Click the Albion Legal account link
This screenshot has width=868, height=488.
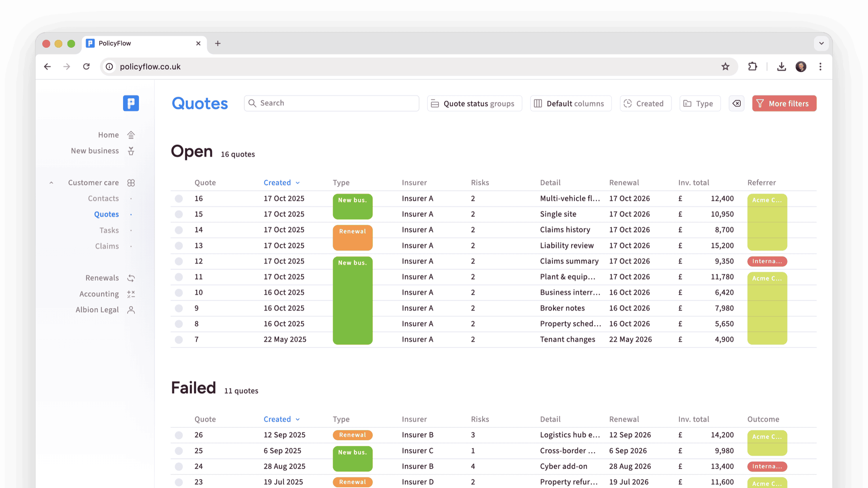97,310
